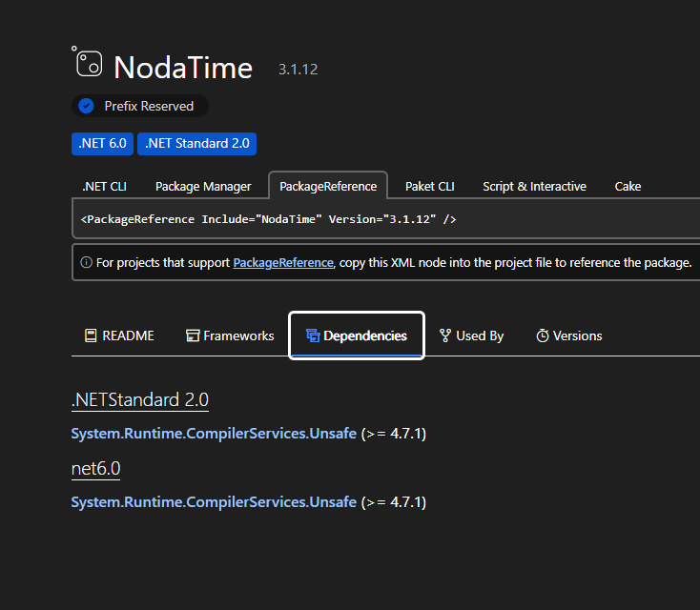Open System.Runtime.CompilerServices.Unsafe link under .NETStandard 2.0
The height and width of the screenshot is (610, 700).
click(214, 434)
